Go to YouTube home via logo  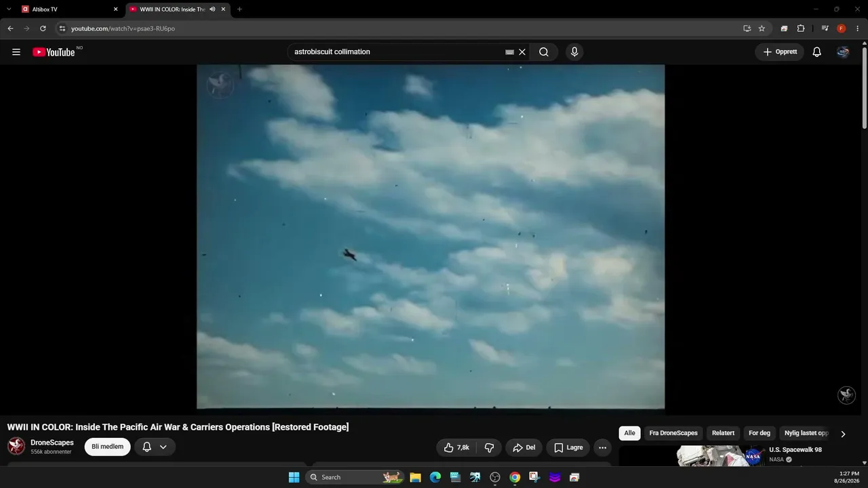click(x=54, y=52)
